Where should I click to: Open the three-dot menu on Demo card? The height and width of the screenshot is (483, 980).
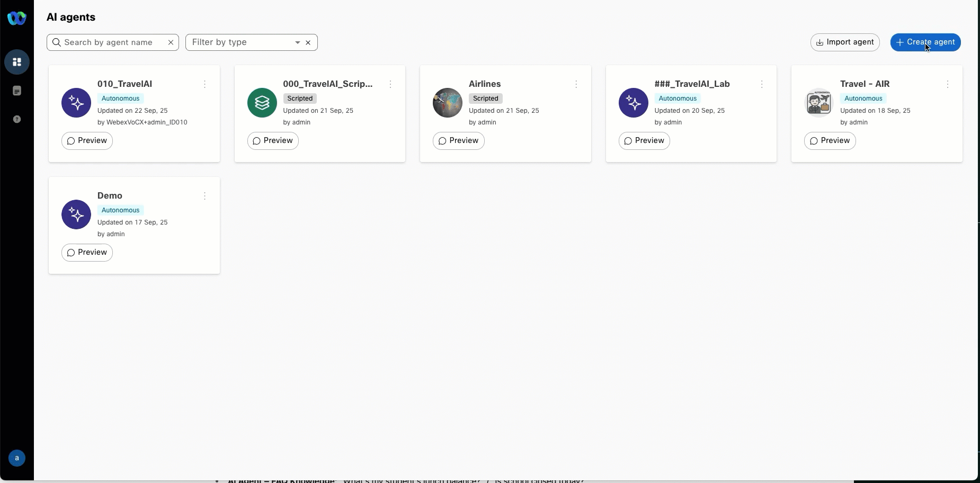coord(204,196)
